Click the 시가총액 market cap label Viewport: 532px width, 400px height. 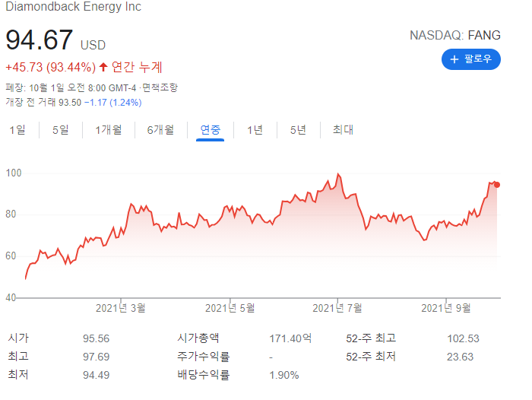pos(198,338)
